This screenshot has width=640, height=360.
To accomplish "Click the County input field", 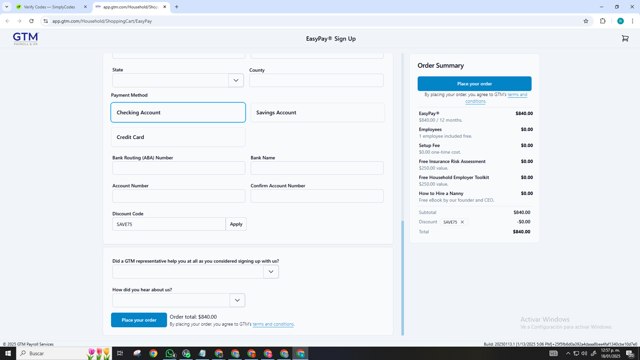I will (x=316, y=80).
